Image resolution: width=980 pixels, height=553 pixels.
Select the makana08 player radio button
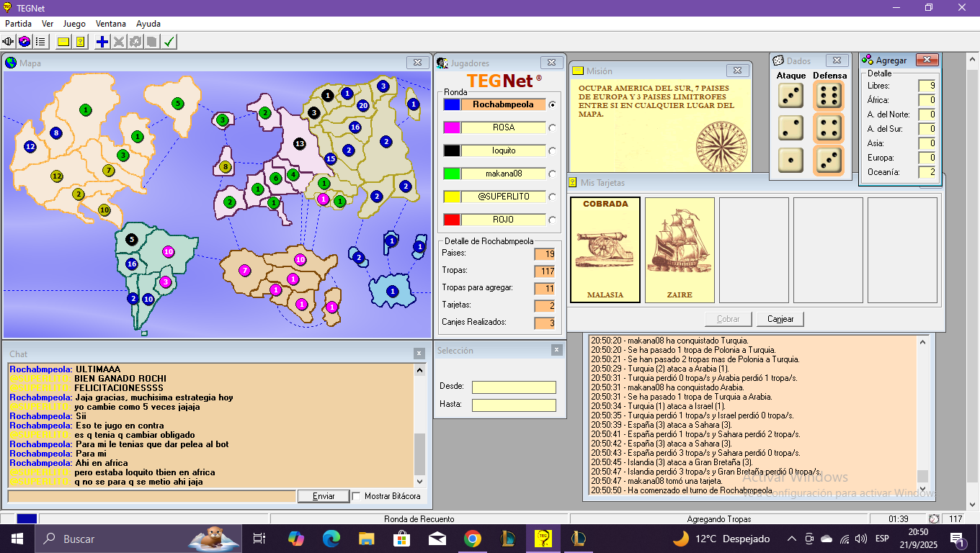[x=553, y=174]
